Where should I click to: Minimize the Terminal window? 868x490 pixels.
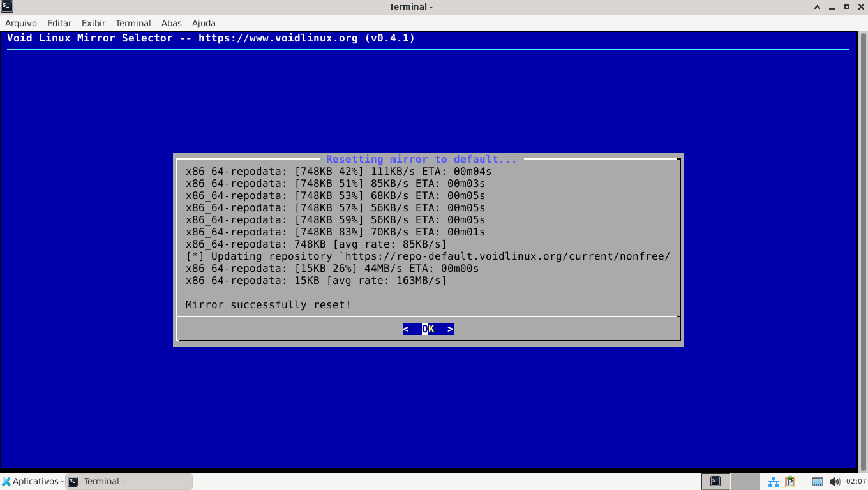[x=832, y=6]
